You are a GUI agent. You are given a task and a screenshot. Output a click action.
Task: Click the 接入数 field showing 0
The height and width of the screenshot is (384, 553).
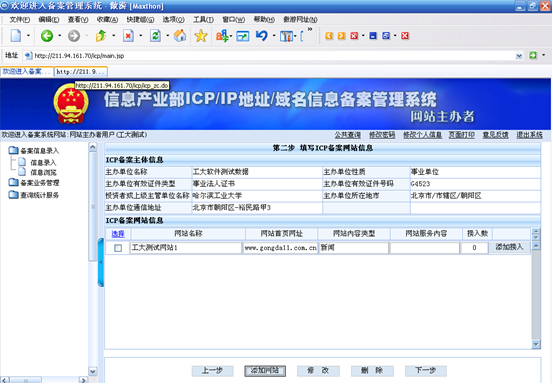point(474,248)
